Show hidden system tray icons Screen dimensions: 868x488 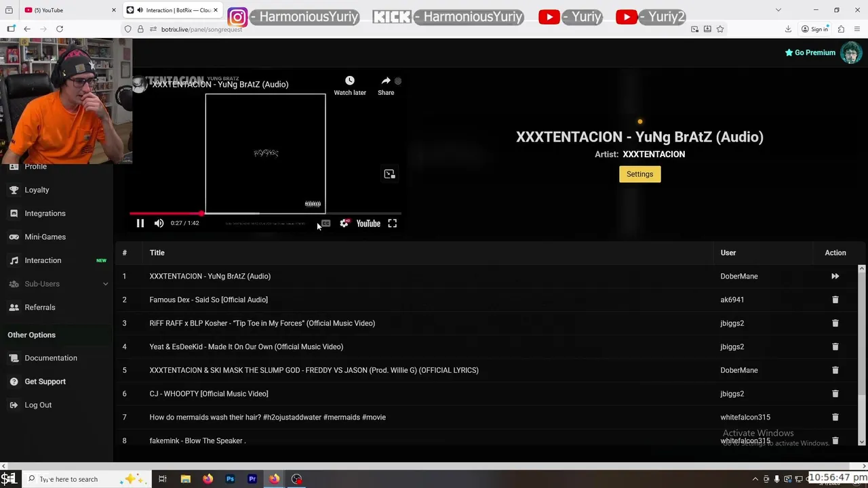[755, 479]
